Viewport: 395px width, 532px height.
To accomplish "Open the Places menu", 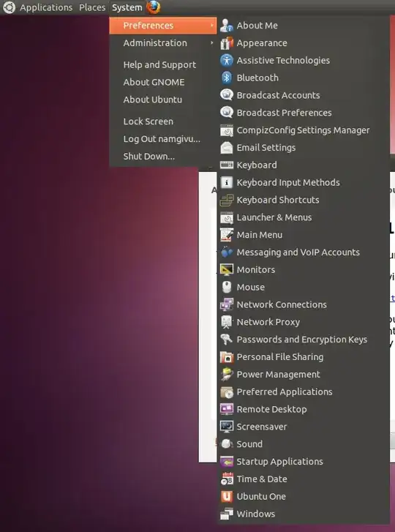I will click(x=92, y=7).
